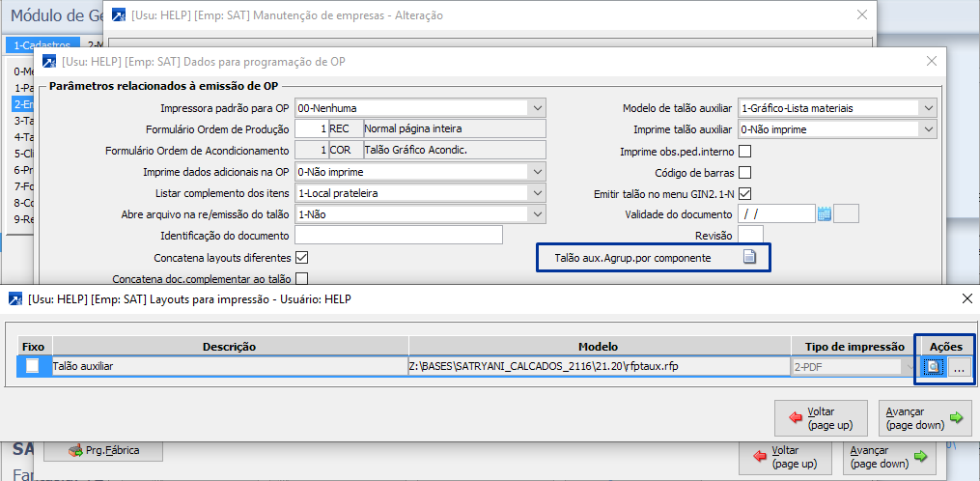980x481 pixels.
Task: Close the Layouts para impressão window
Action: coord(966,298)
